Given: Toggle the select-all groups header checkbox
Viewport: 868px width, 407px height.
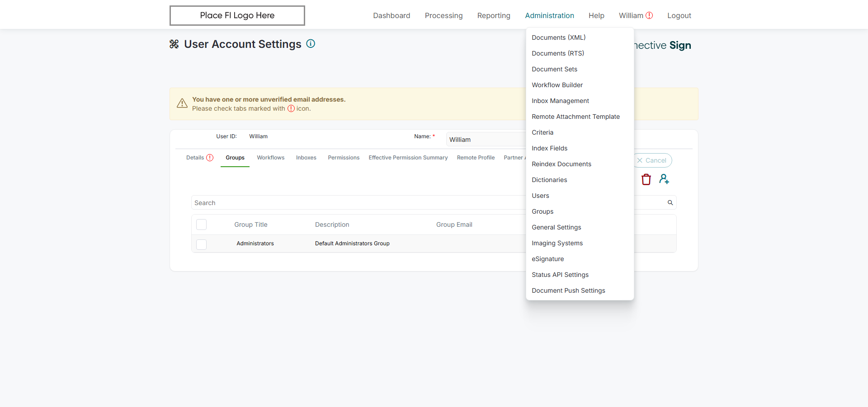Looking at the screenshot, I should point(202,225).
